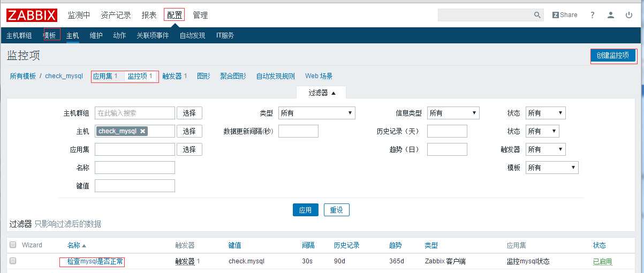Focus 历史记录（天） input
644x273 pixels.
click(447, 131)
